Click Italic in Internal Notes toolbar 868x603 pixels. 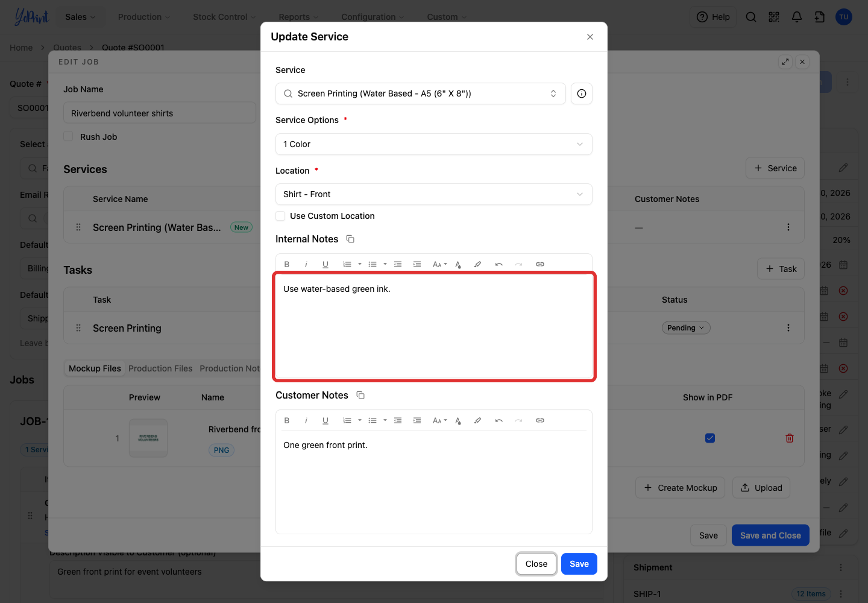[306, 264]
